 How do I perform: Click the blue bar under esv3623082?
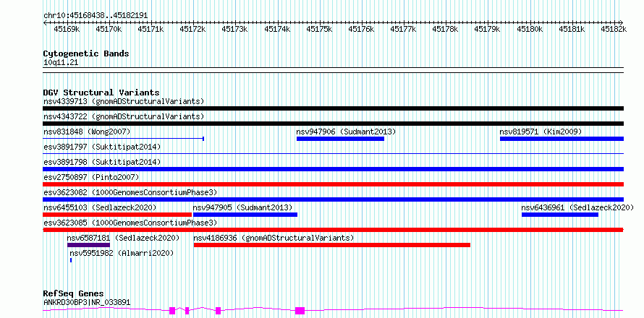(x=333, y=199)
